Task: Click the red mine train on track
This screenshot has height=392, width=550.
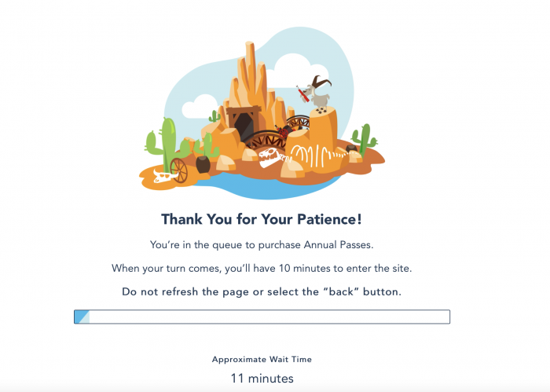Action: coord(284,131)
